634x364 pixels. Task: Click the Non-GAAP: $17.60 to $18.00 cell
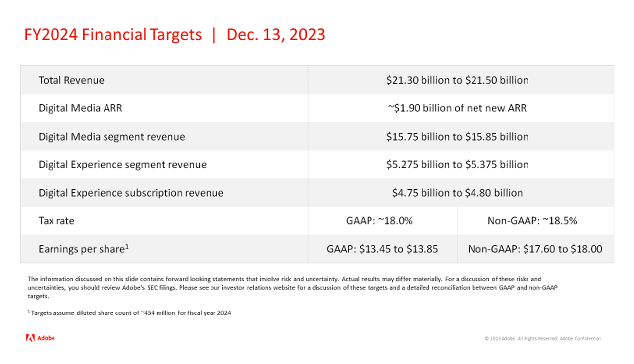(x=535, y=249)
